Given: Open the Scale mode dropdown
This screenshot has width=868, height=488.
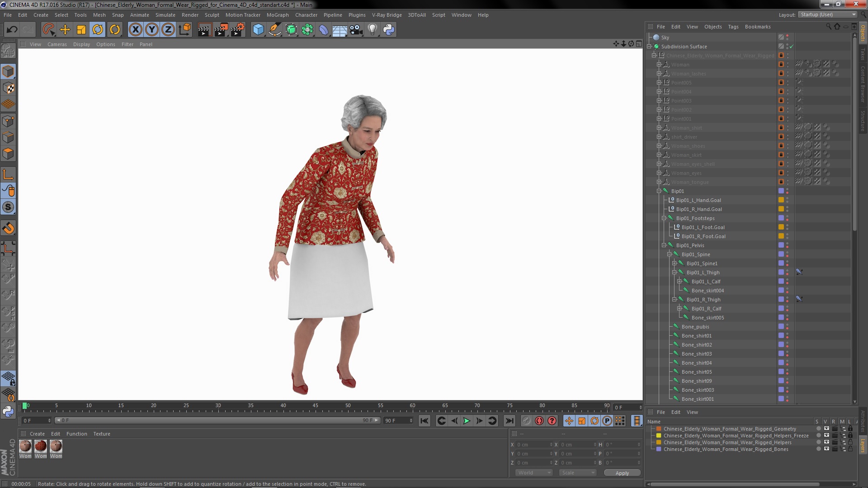Looking at the screenshot, I should coord(578,473).
